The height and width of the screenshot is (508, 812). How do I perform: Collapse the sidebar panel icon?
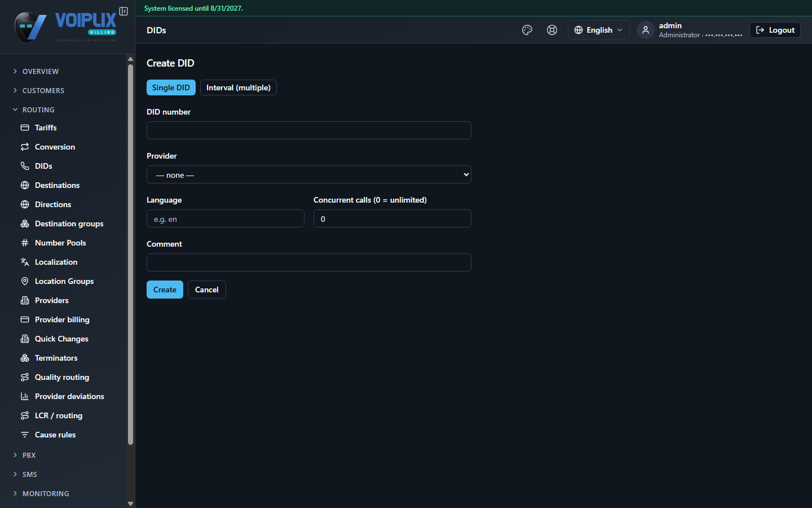coord(123,11)
